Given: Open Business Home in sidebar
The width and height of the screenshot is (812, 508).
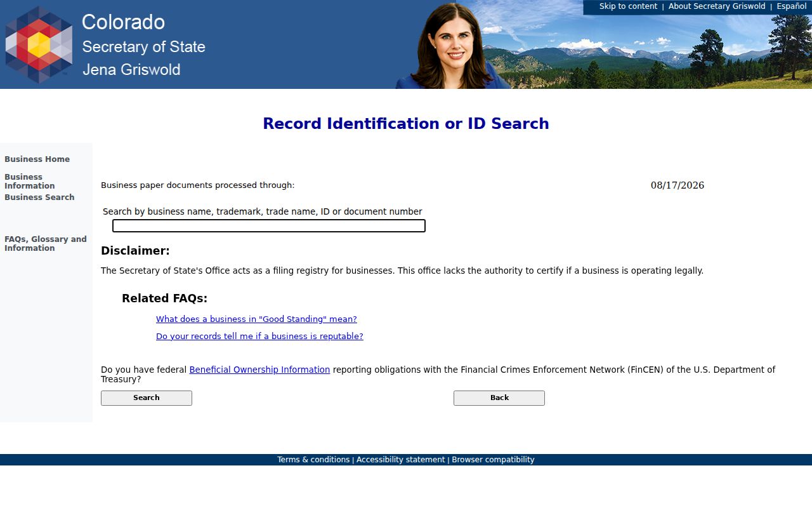Looking at the screenshot, I should click(37, 159).
